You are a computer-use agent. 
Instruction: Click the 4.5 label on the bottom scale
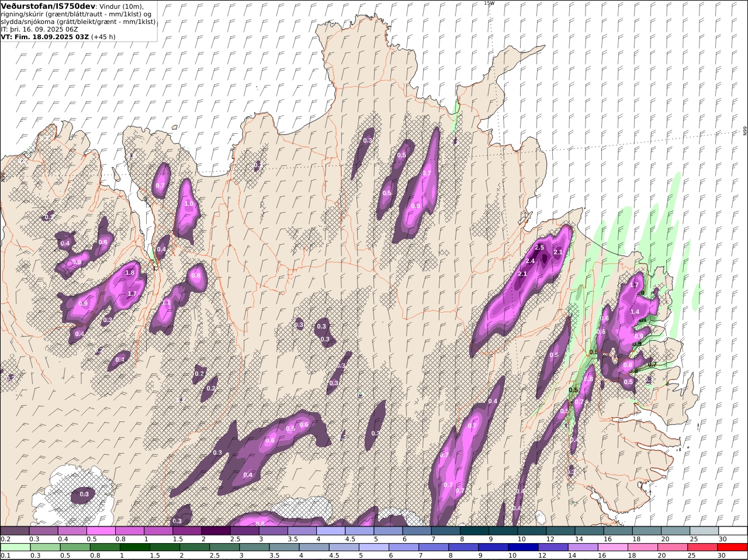pyautogui.click(x=334, y=555)
